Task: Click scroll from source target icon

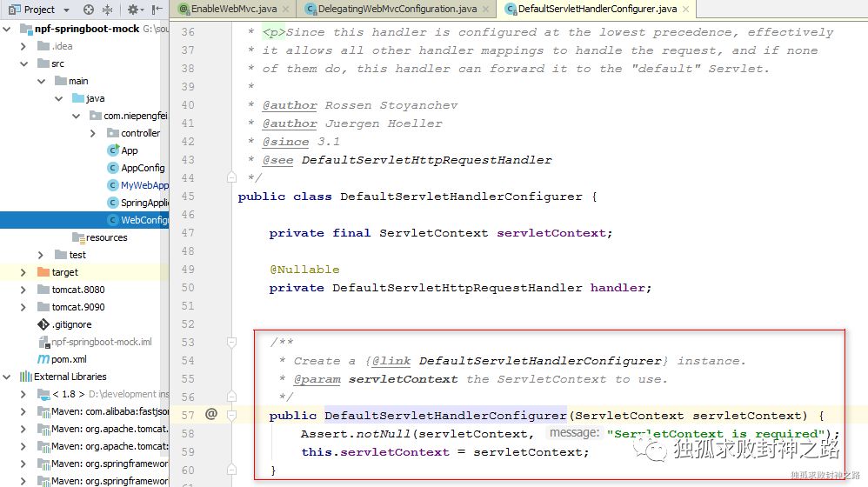Action: [89, 10]
